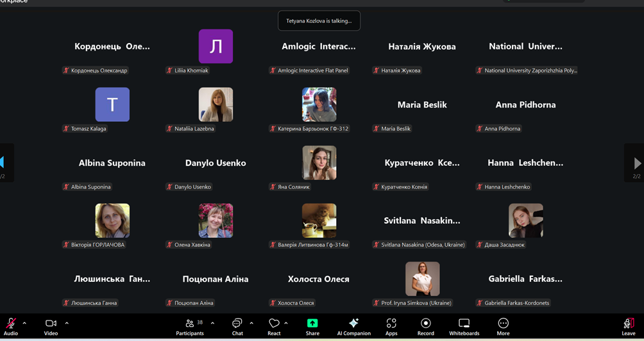Turn on the camera with Video button
The width and height of the screenshot is (644, 341).
51,326
